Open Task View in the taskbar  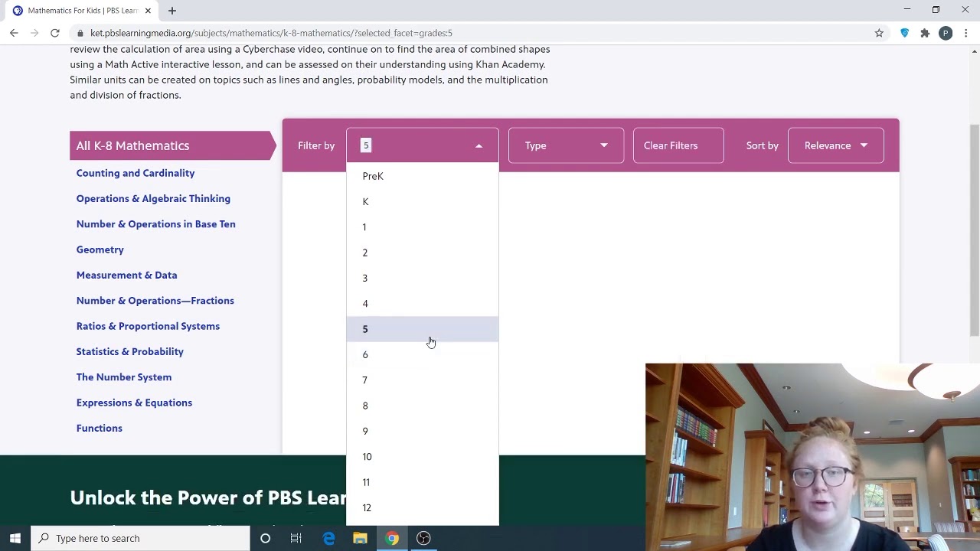[296, 538]
